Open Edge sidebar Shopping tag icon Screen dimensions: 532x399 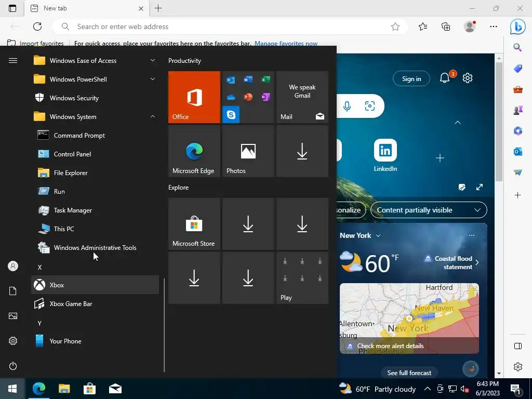tap(518, 69)
